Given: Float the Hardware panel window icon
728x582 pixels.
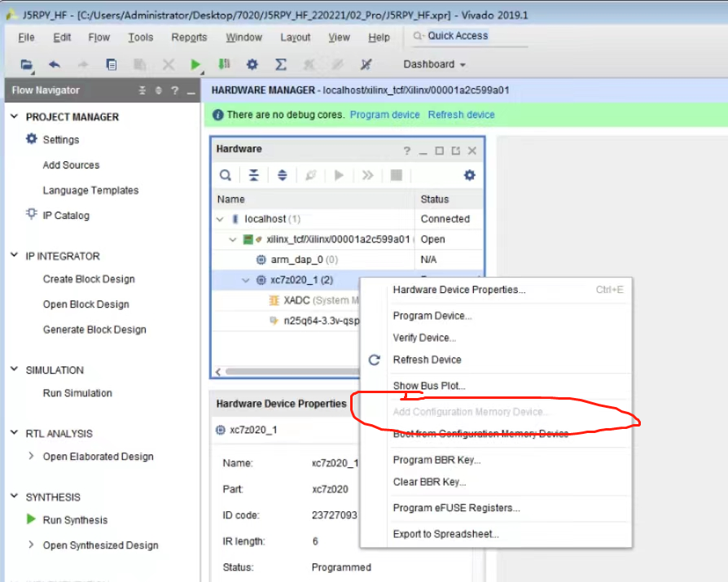Looking at the screenshot, I should point(455,151).
